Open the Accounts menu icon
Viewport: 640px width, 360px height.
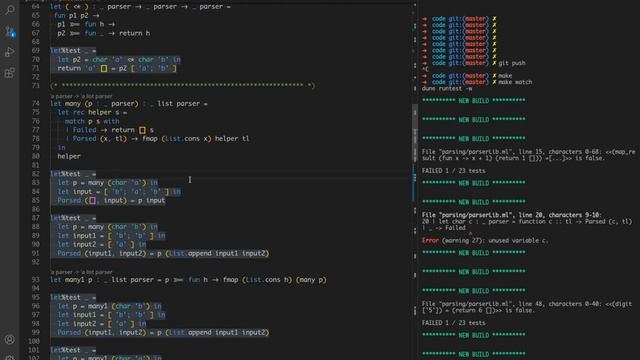click(x=10, y=339)
